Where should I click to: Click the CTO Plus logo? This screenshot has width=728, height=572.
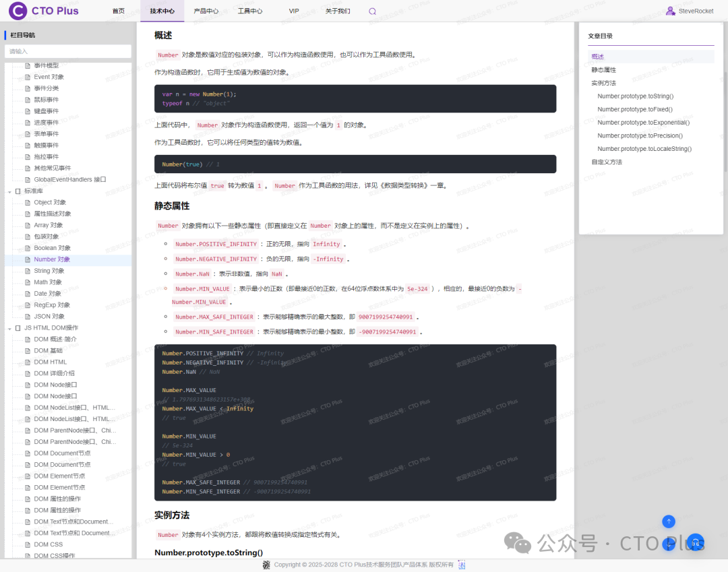point(44,11)
